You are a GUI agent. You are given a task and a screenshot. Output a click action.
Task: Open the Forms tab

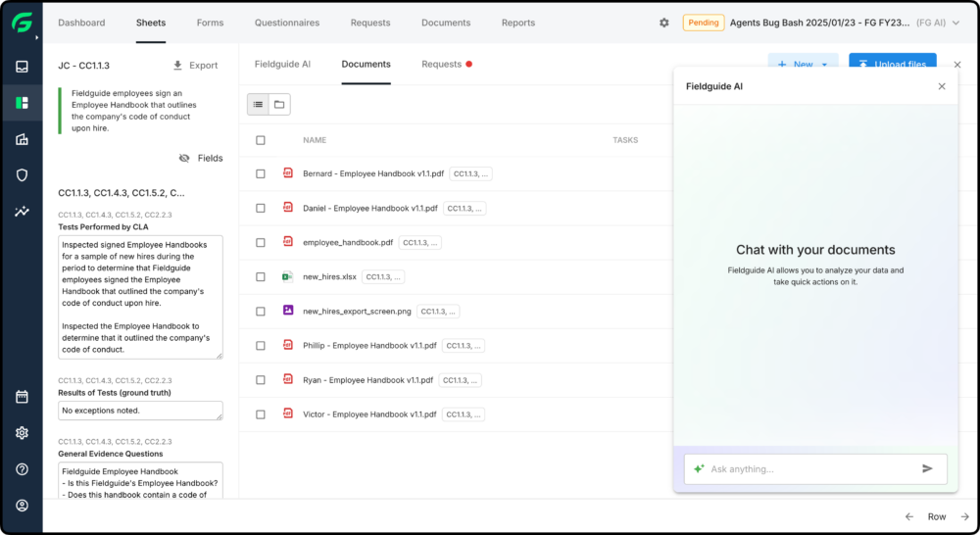point(210,23)
